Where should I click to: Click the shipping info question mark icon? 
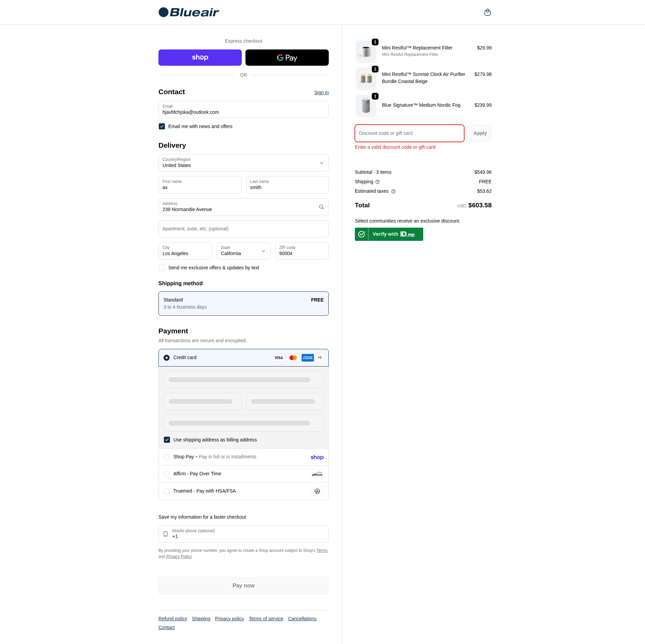pyautogui.click(x=378, y=182)
